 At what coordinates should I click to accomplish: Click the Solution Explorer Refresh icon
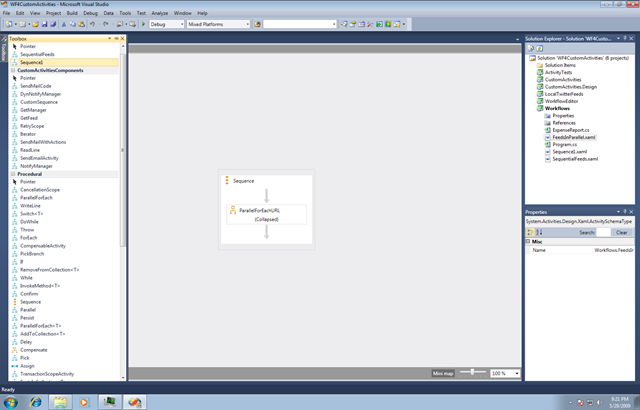(539, 48)
